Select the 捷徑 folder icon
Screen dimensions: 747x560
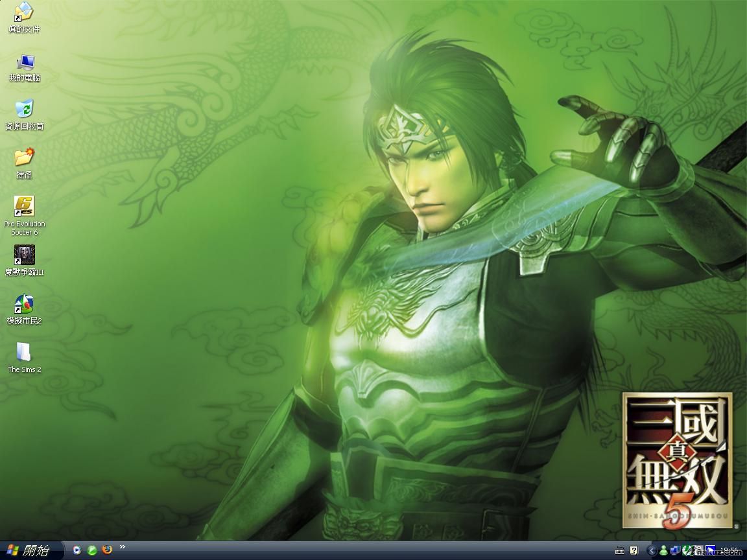[24, 163]
